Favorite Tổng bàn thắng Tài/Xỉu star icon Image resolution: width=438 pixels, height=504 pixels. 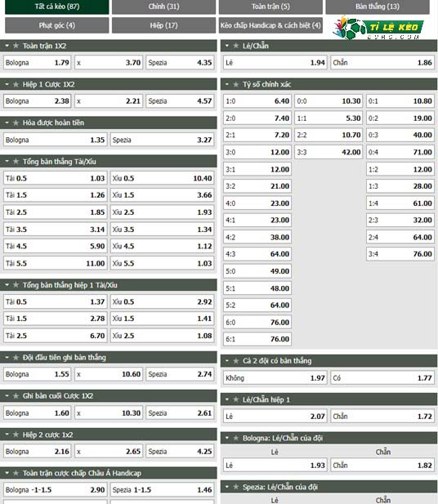coord(16,162)
